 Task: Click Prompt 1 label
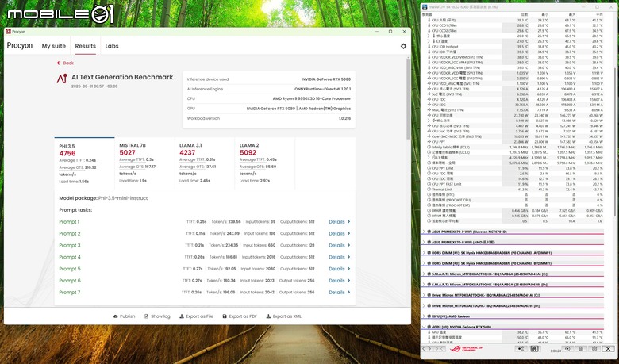pos(70,222)
